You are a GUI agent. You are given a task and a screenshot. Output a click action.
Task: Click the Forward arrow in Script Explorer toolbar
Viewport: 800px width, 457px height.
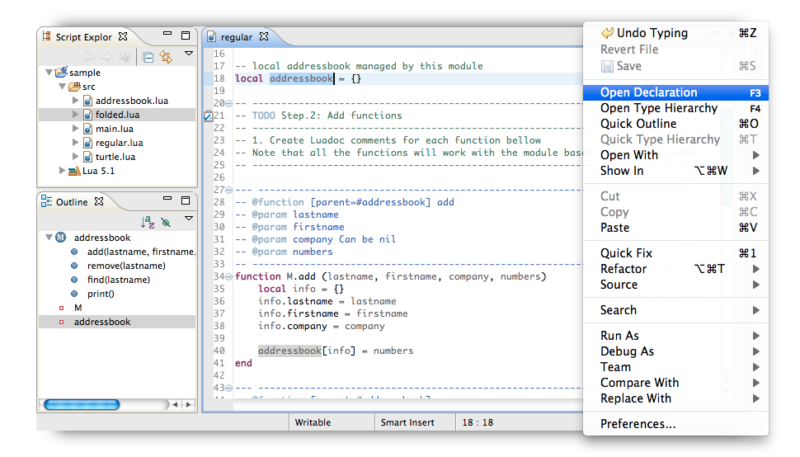point(106,57)
